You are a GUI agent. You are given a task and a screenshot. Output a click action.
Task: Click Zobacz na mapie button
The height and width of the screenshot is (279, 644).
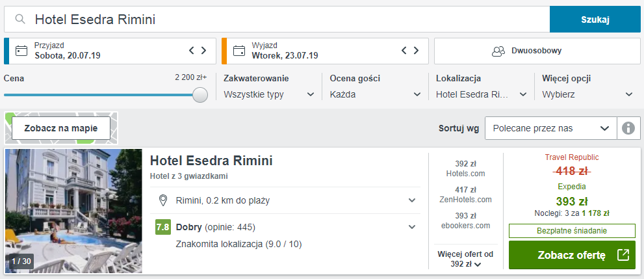61,128
